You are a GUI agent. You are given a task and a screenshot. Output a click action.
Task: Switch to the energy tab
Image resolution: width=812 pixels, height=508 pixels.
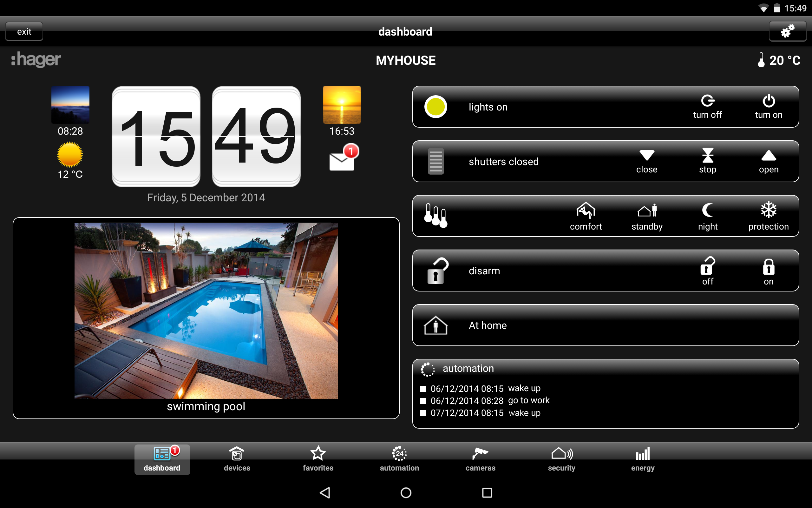click(x=643, y=459)
